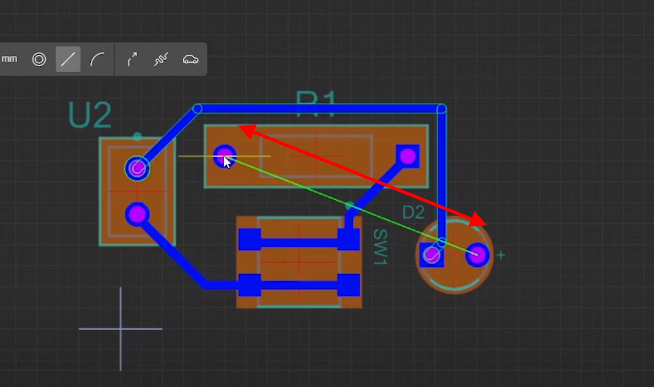Image resolution: width=654 pixels, height=387 pixels.
Task: Select the long horizontal top blue trace
Action: coord(319,109)
